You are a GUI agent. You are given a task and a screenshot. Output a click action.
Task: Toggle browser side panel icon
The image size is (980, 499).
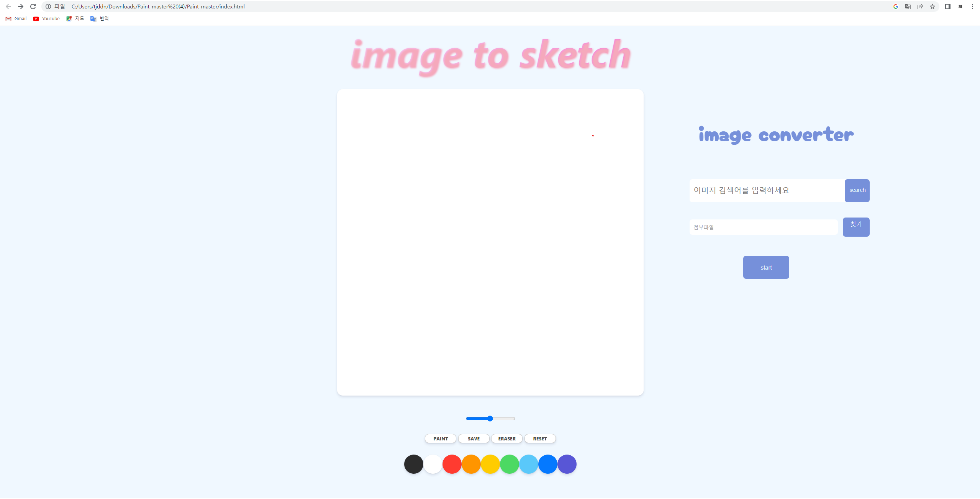[948, 7]
